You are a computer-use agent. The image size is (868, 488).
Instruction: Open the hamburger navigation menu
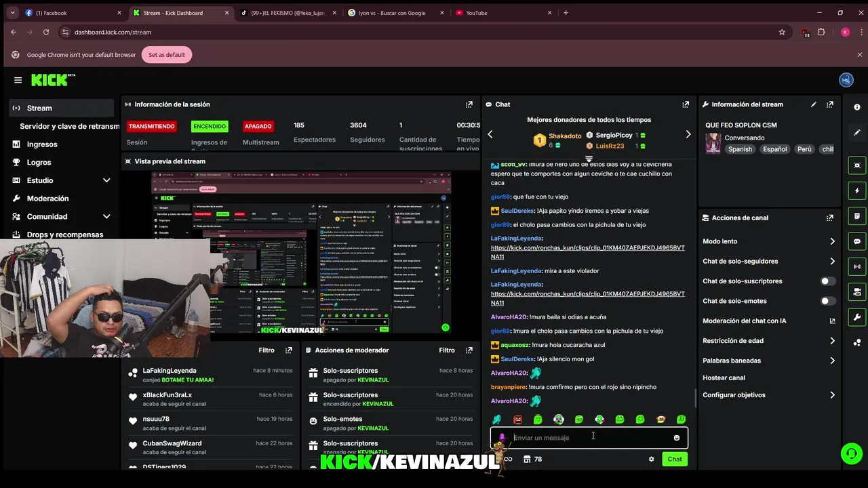click(x=18, y=80)
